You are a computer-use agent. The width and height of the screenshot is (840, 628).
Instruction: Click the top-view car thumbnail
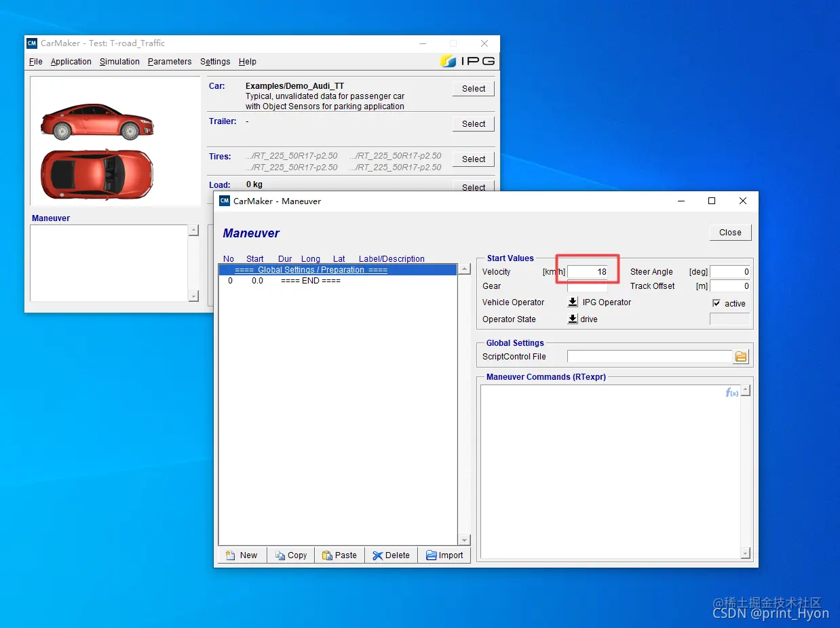pyautogui.click(x=97, y=174)
